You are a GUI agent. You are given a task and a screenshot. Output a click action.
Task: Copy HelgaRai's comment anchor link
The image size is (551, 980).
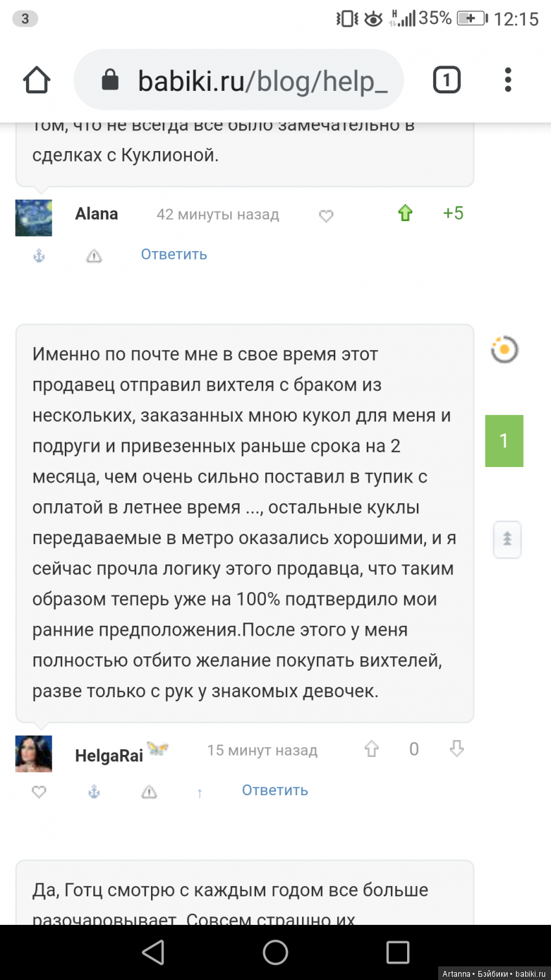click(x=94, y=792)
